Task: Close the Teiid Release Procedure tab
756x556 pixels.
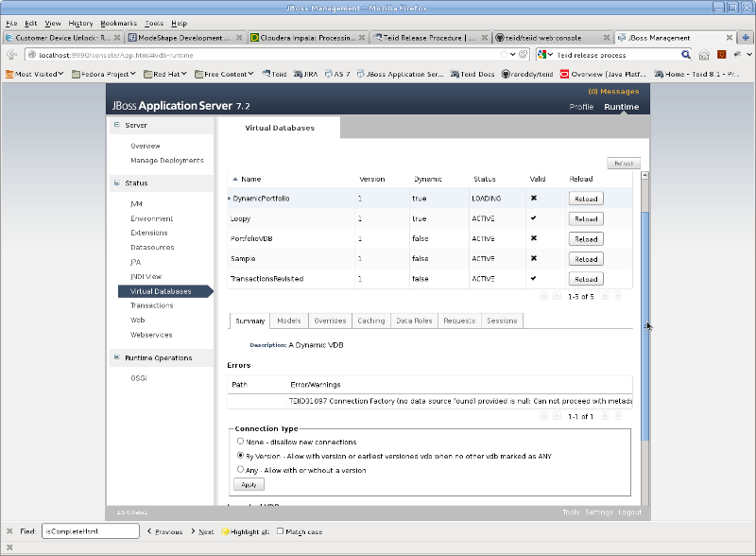Action: click(485, 38)
